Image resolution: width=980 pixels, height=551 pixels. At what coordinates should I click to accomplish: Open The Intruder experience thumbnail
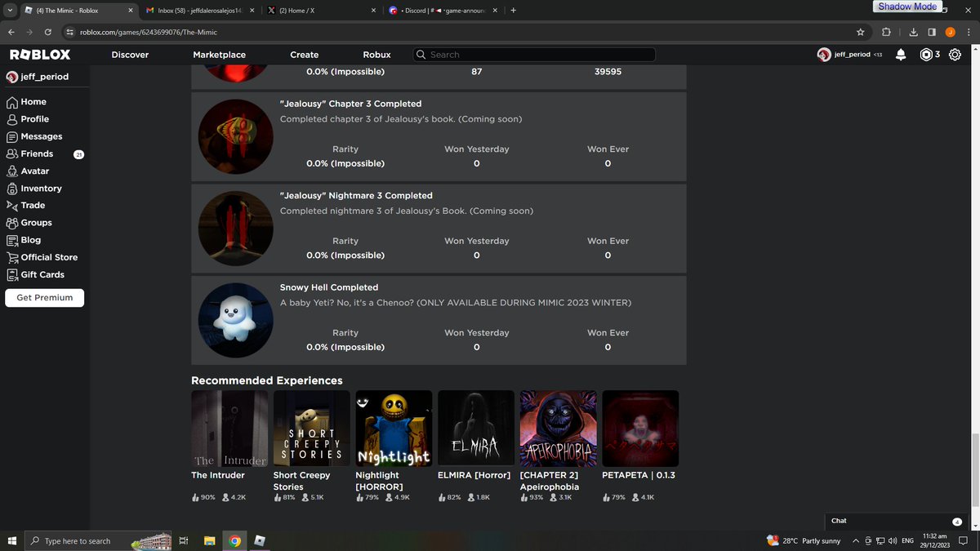tap(229, 429)
